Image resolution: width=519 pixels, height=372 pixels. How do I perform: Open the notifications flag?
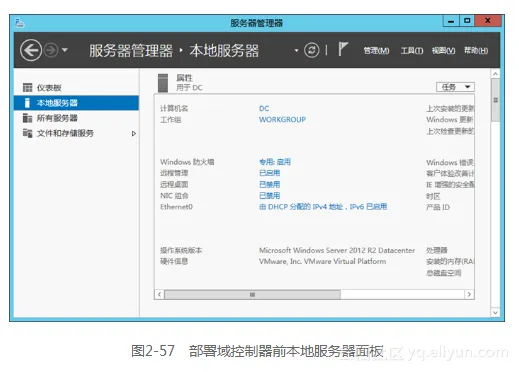point(343,49)
